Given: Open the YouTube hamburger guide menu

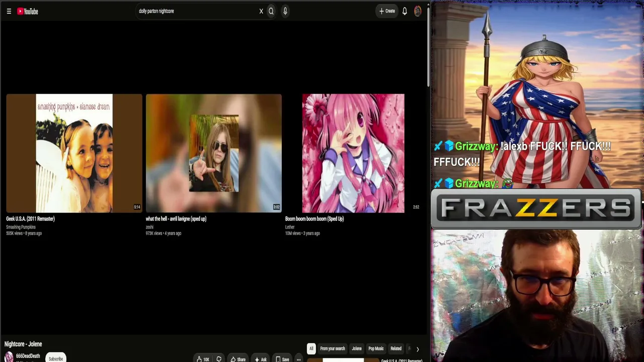Looking at the screenshot, I should click(x=9, y=11).
